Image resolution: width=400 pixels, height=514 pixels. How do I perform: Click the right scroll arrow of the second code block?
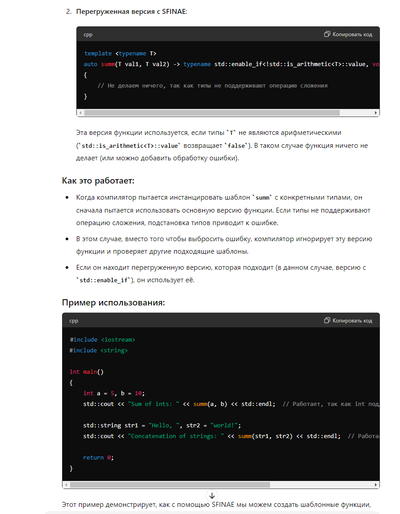point(376,484)
